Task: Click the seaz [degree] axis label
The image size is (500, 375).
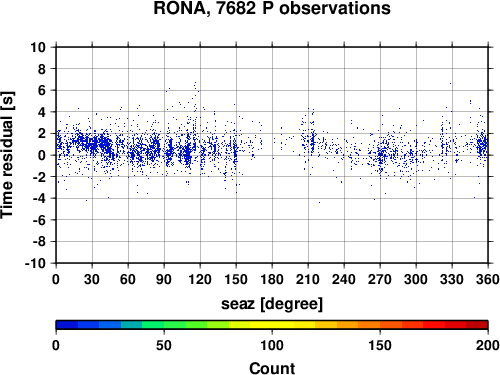Action: tap(272, 304)
